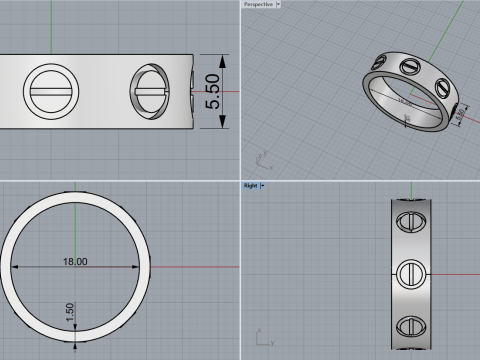Select the ring in the Perspective viewport

point(411,91)
